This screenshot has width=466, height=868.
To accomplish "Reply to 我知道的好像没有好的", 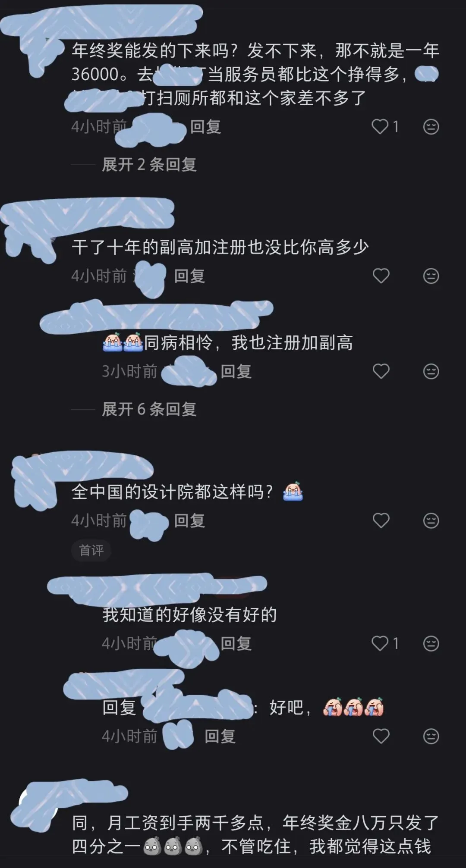I will click(x=236, y=643).
